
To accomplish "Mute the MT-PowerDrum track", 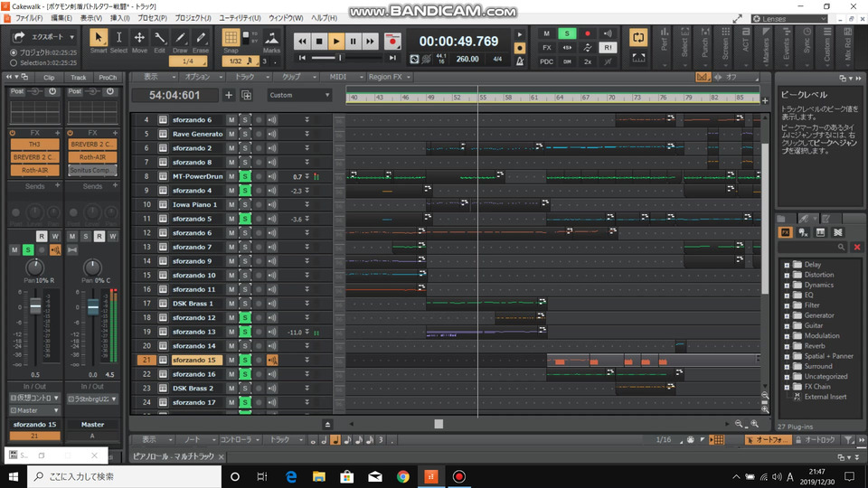I will [x=231, y=176].
